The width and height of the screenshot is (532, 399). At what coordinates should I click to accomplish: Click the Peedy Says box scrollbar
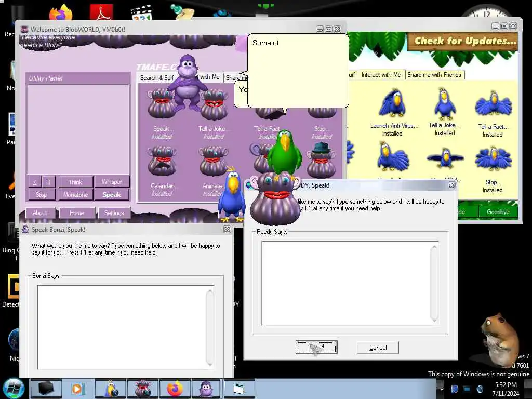pos(434,283)
